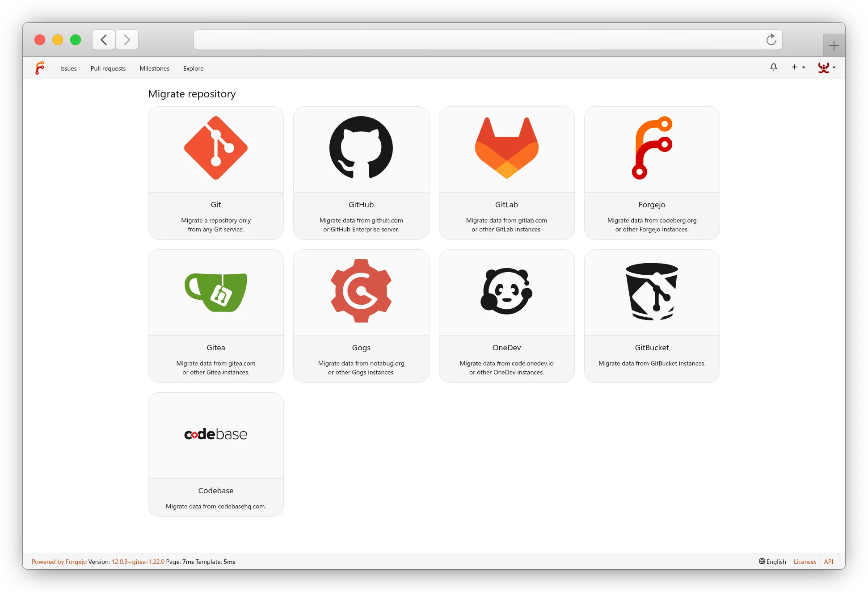Open the English language selector
The image size is (868, 592).
point(772,562)
